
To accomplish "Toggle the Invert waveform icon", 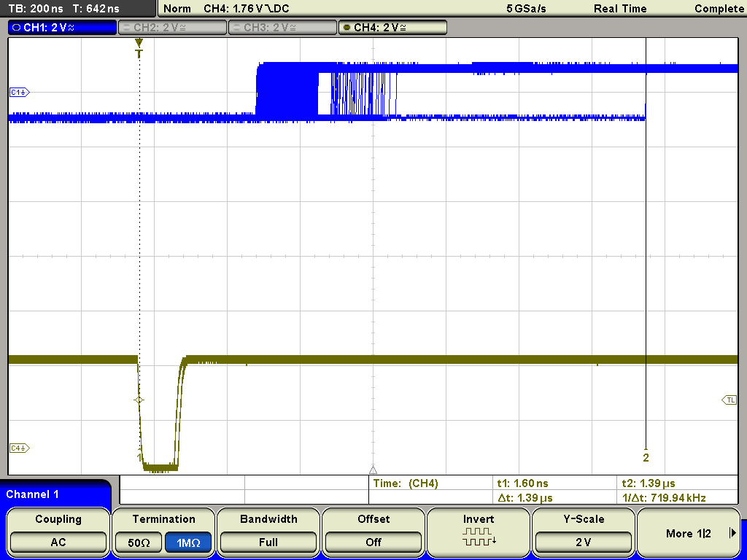I will pyautogui.click(x=479, y=537).
